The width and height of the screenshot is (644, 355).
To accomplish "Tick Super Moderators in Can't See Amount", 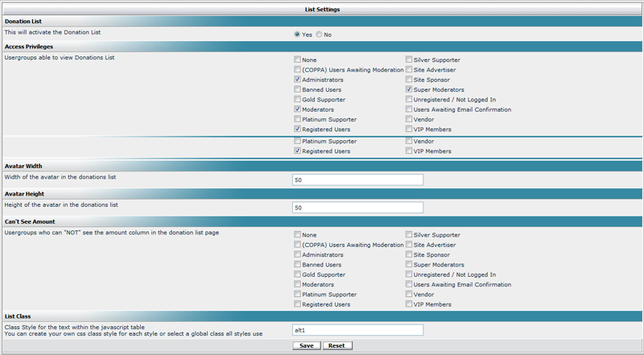I will pyautogui.click(x=409, y=264).
